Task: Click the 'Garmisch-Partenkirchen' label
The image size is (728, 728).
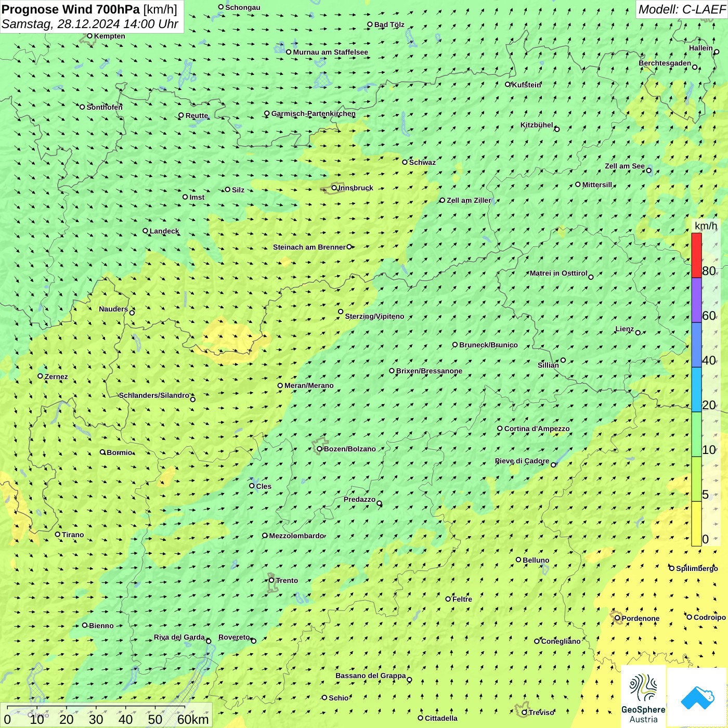Action: [x=314, y=113]
